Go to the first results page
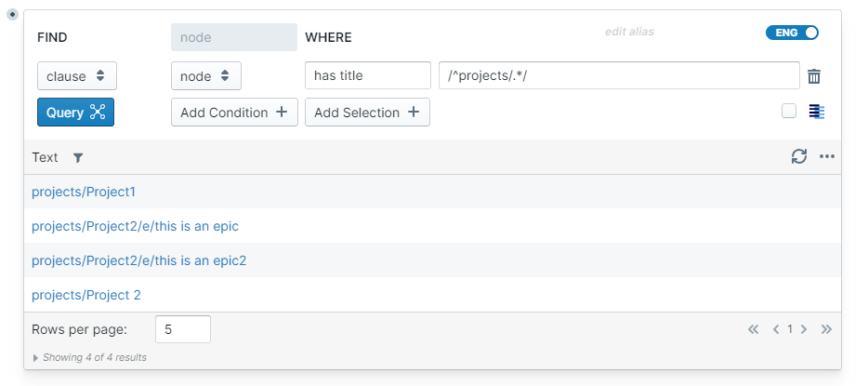868x386 pixels. (x=754, y=329)
